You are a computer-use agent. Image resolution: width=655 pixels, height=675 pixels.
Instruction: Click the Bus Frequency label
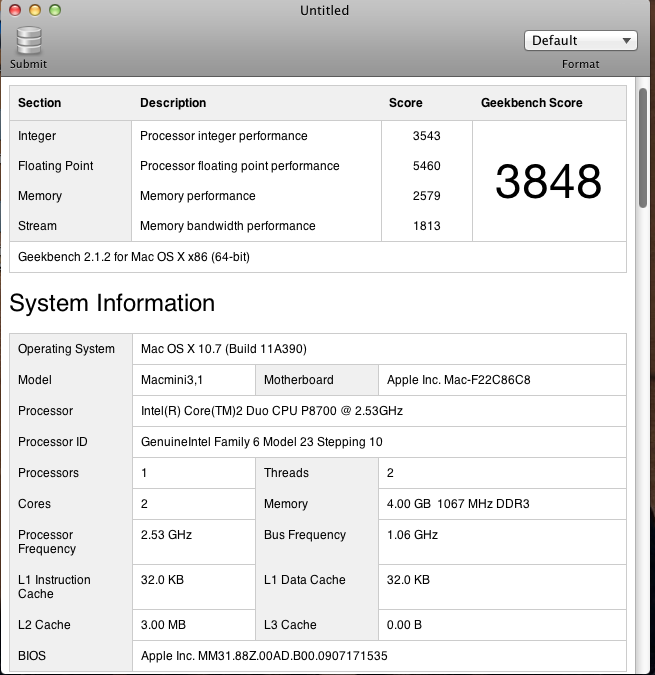click(x=305, y=535)
